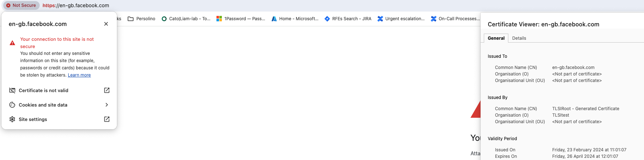Close the site information popup
This screenshot has height=160, width=644.
tap(106, 24)
